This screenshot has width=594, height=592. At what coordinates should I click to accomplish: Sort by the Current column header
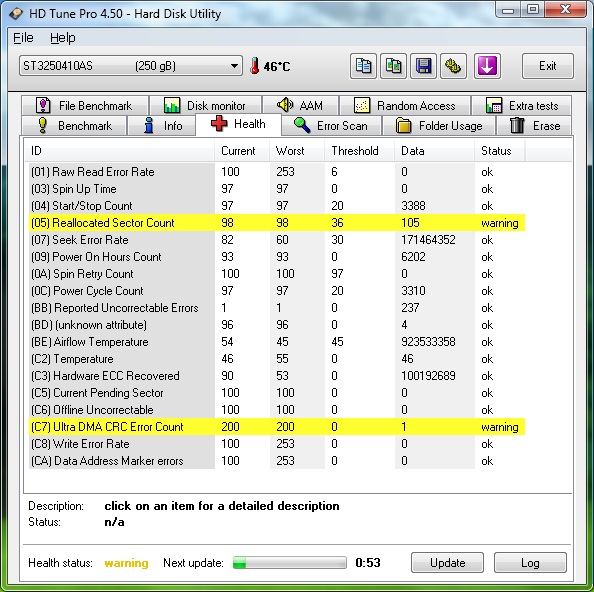point(242,151)
